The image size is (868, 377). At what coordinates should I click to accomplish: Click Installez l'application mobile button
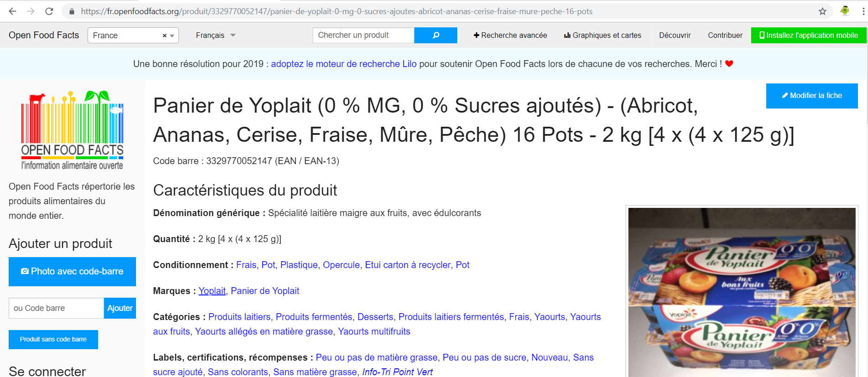coord(808,35)
